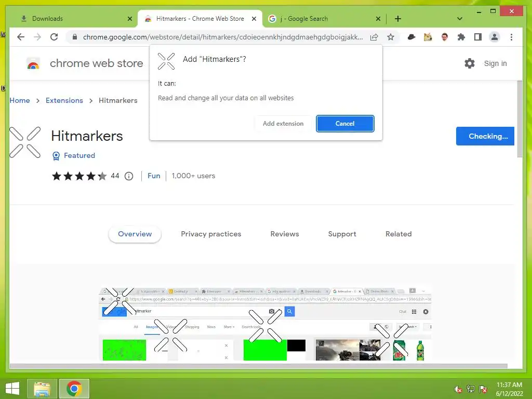Viewport: 532px width, 399px height.
Task: Click the Featured badge icon
Action: click(x=56, y=156)
